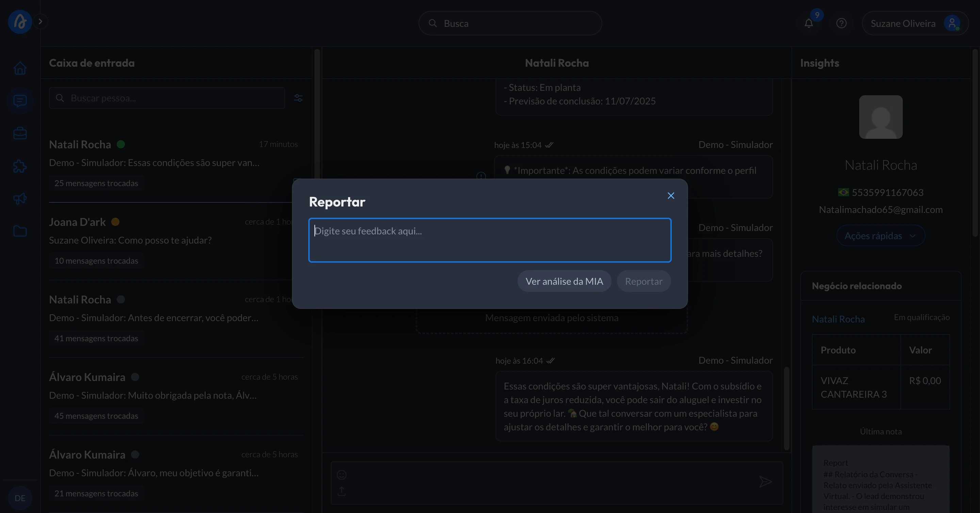Open the inbox filter sliders icon
The height and width of the screenshot is (513, 980).
tap(298, 98)
